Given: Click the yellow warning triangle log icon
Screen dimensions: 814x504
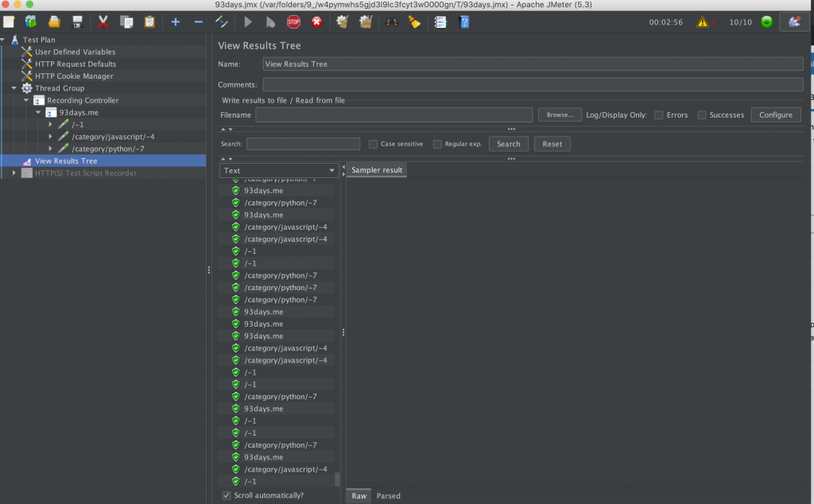Looking at the screenshot, I should [x=703, y=21].
